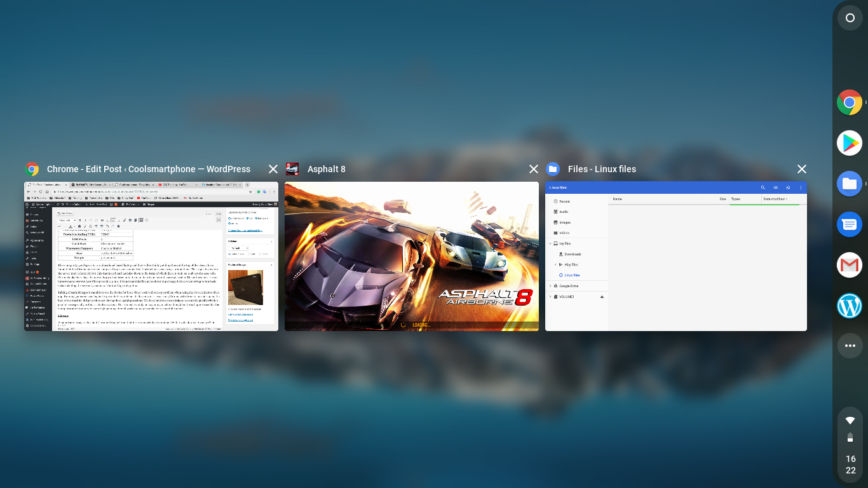
Task: Launch Google Chrome from the shelf
Action: [850, 102]
